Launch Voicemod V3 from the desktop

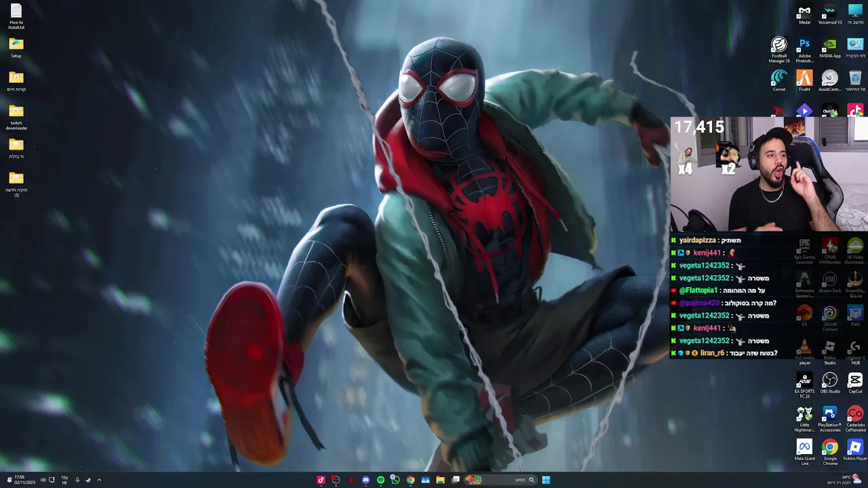point(830,15)
